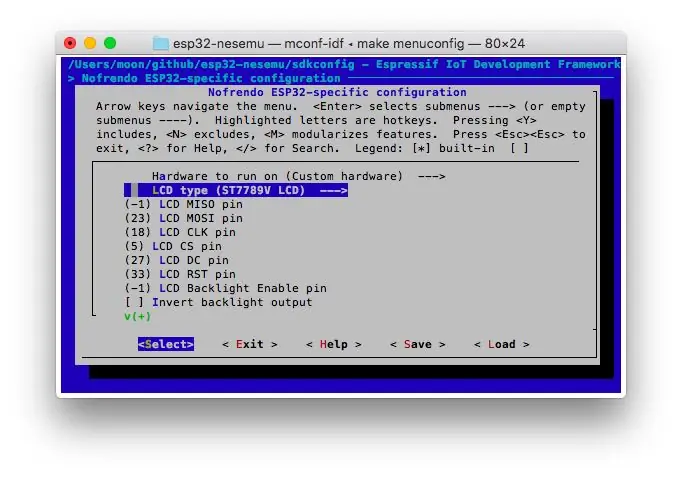Minimize the terminal with yellow button
This screenshot has width=682, height=478.
(90, 43)
